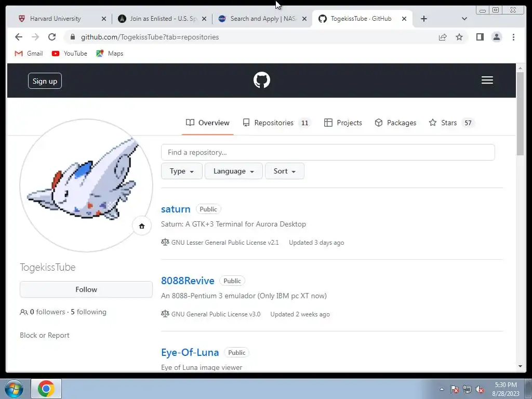Switch to Search and Apply NASA tab

(x=262, y=19)
